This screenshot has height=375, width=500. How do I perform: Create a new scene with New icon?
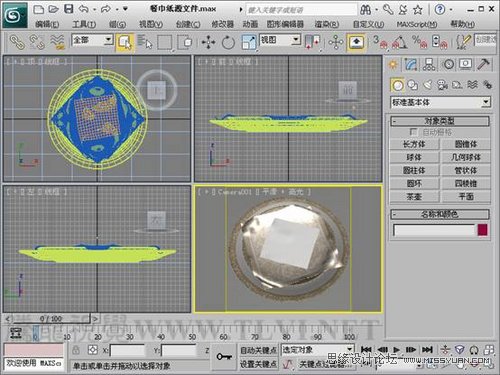39,9
